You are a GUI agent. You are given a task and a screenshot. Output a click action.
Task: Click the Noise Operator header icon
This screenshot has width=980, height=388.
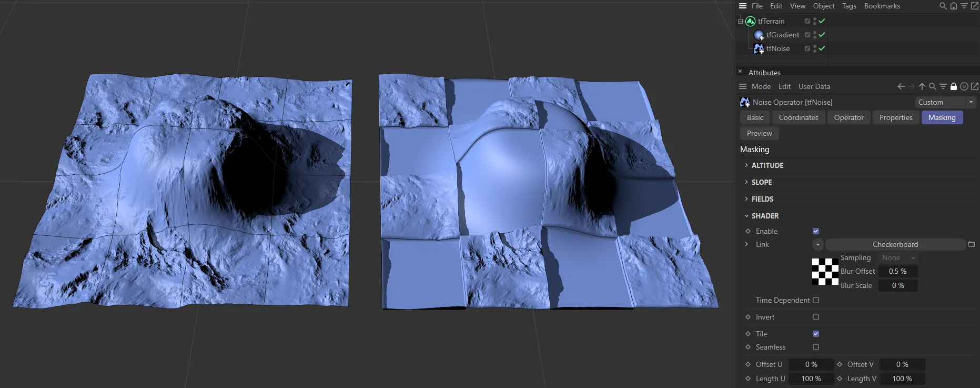click(x=745, y=102)
